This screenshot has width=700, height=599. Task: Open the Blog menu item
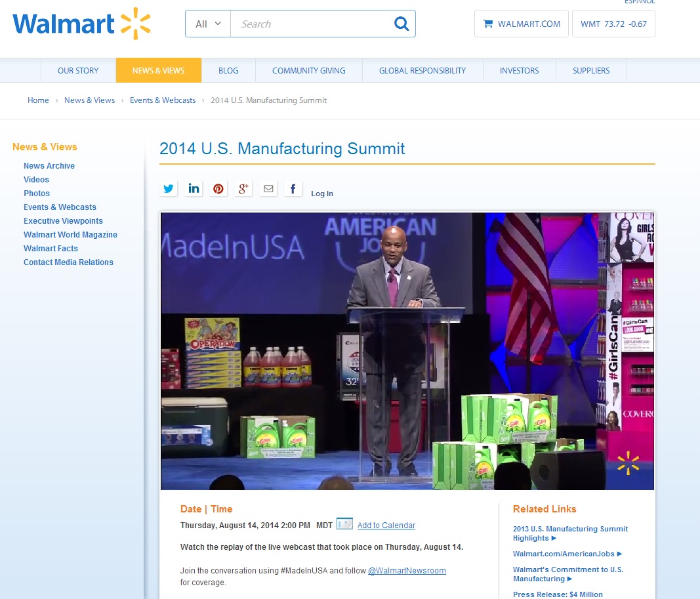pyautogui.click(x=228, y=70)
